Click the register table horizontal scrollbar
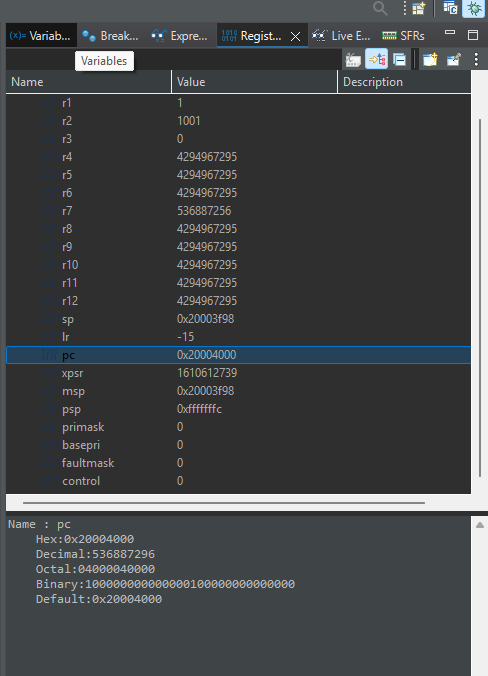This screenshot has height=676, width=488. [x=224, y=503]
